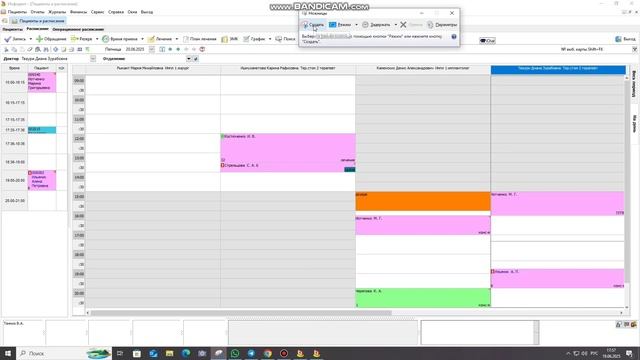Expand the Время приема dropdown arrow

[142, 39]
